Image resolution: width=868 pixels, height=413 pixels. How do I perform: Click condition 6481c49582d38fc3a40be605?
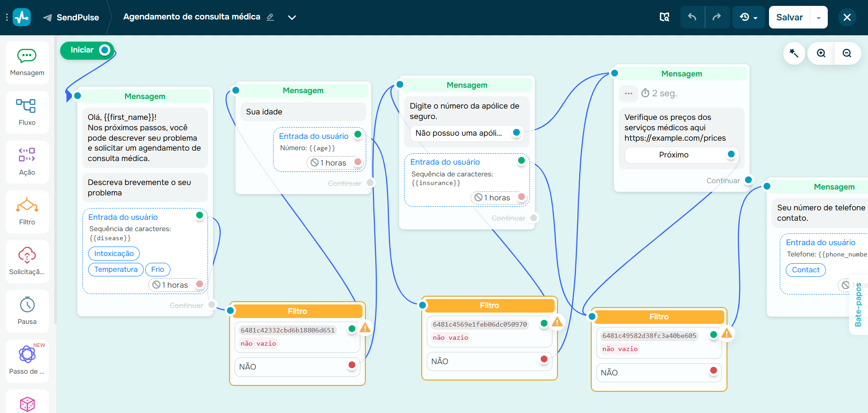pyautogui.click(x=649, y=336)
